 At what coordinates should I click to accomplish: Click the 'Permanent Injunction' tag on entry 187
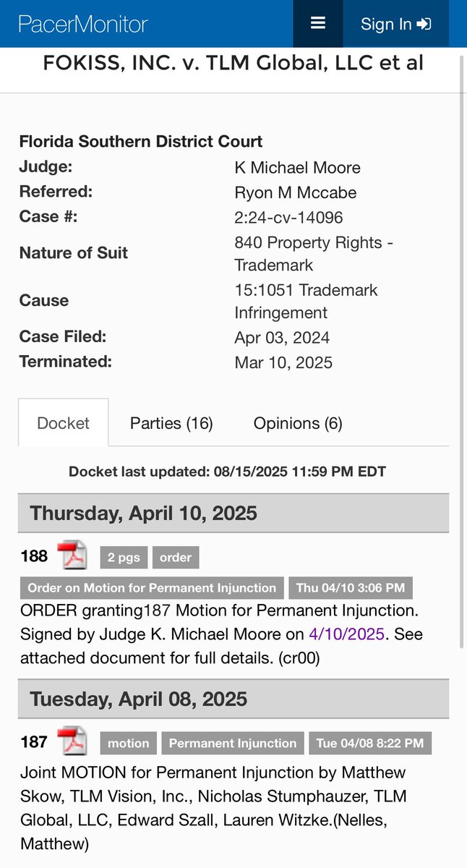click(233, 743)
